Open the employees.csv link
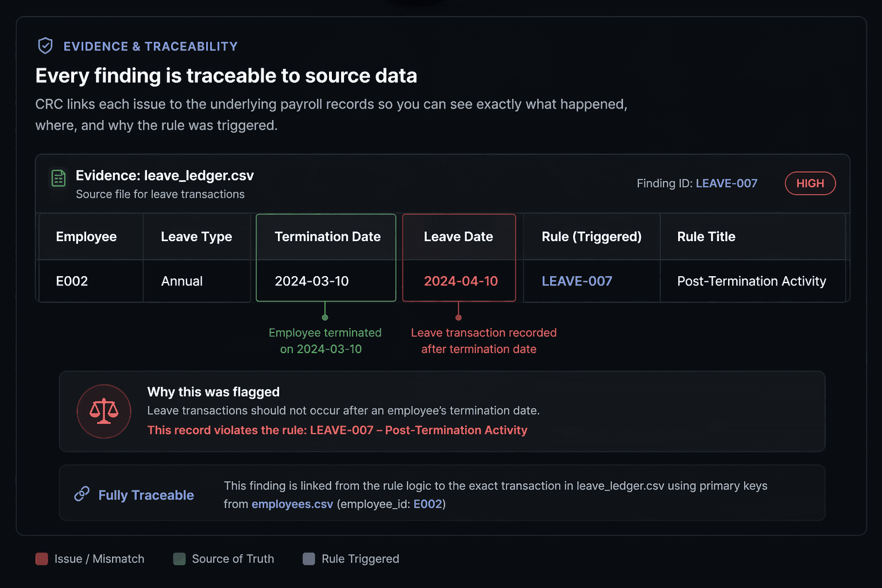Image resolution: width=882 pixels, height=588 pixels. (292, 504)
